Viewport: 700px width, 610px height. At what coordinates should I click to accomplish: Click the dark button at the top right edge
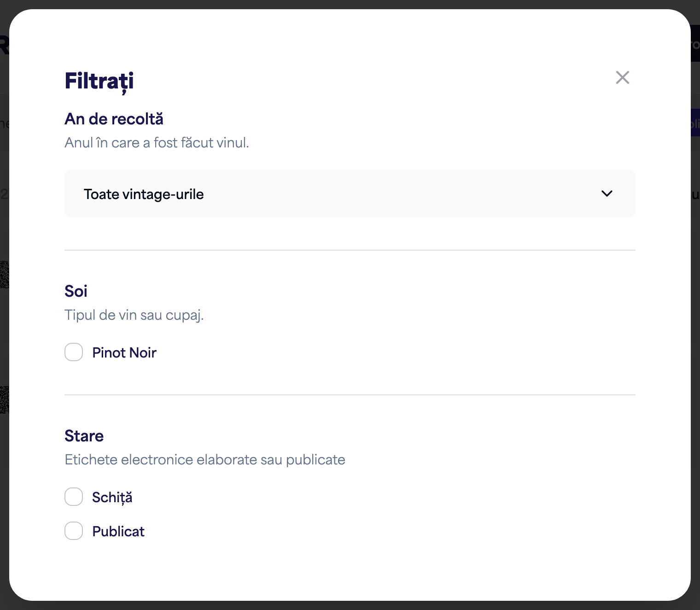click(x=695, y=43)
